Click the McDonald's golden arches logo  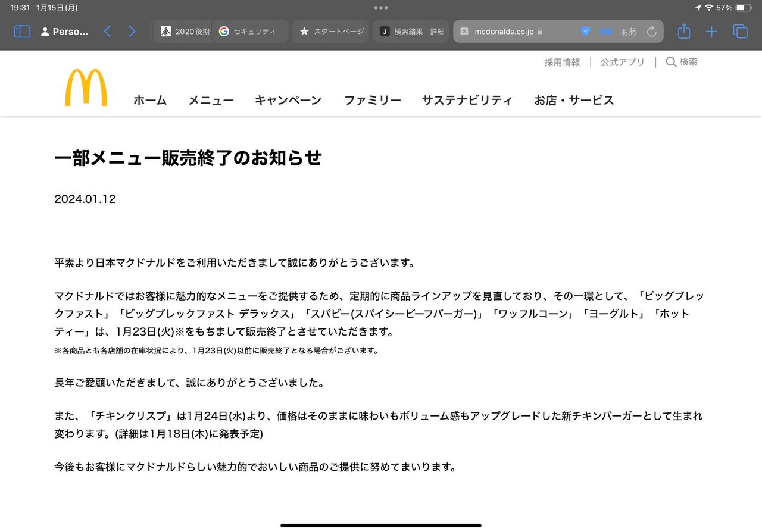86,87
